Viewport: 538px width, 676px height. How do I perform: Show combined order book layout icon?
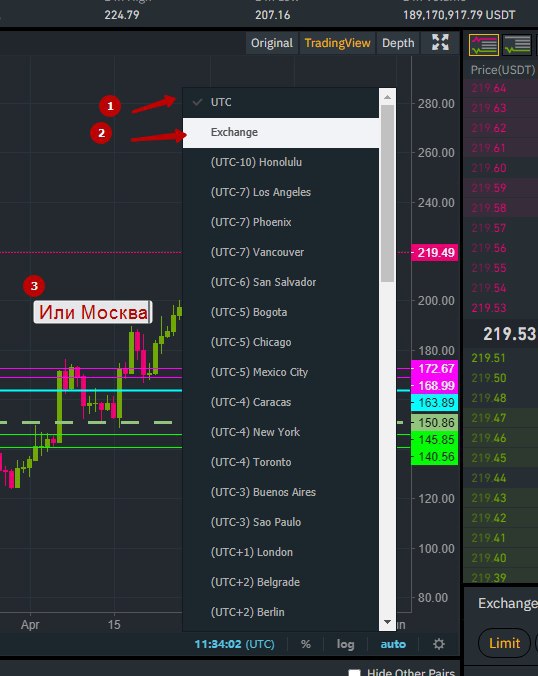[x=484, y=45]
